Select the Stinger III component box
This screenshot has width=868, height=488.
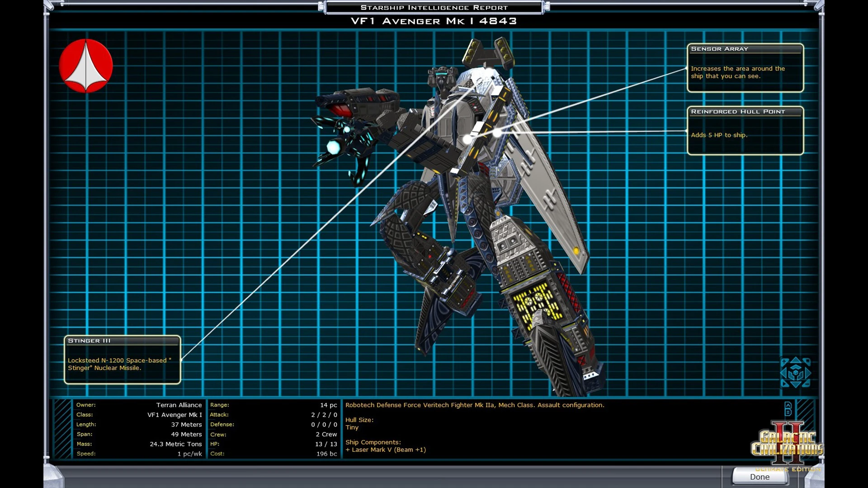122,360
